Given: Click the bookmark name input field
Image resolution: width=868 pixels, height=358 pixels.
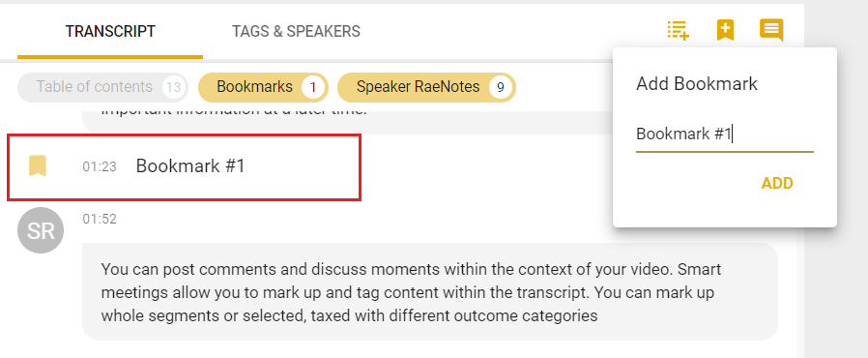Looking at the screenshot, I should [x=725, y=134].
